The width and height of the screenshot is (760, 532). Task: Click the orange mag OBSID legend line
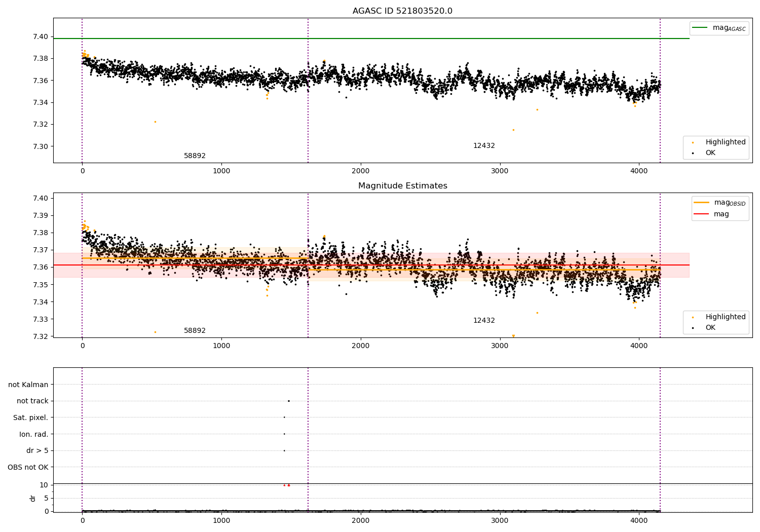tap(702, 203)
